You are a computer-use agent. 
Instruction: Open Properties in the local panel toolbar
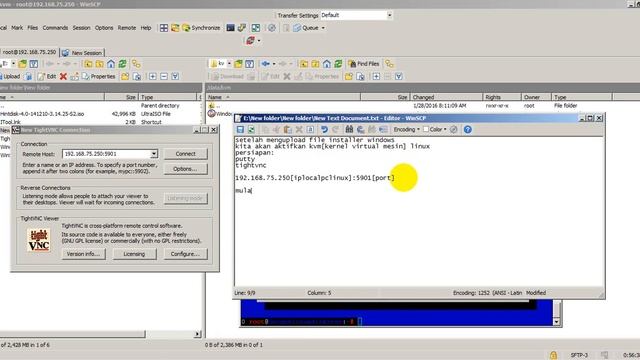click(99, 76)
